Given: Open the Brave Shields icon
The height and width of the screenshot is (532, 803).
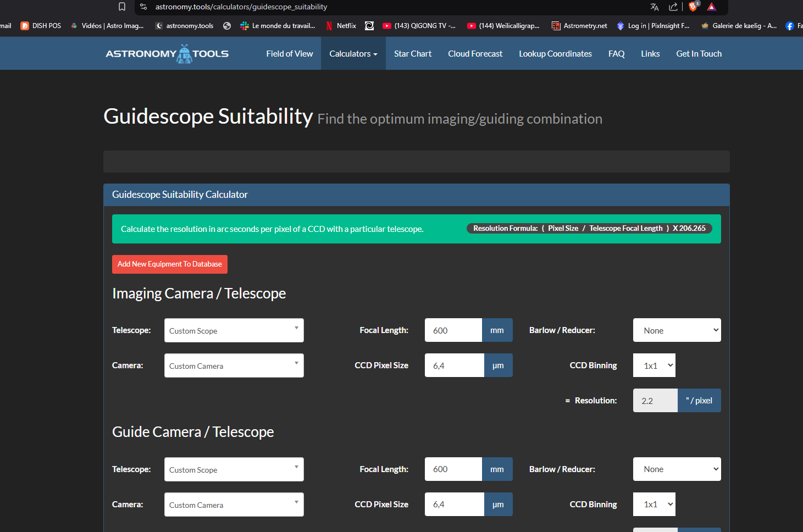Looking at the screenshot, I should 693,7.
